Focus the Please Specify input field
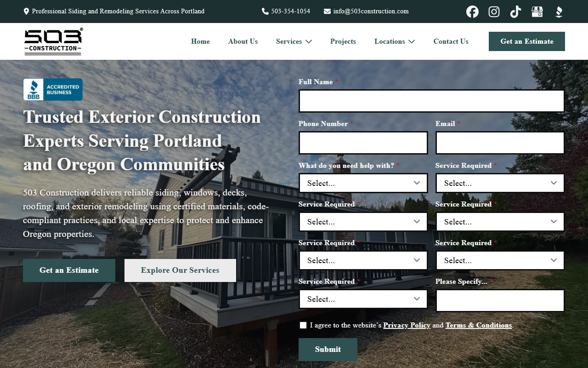588x368 pixels. pyautogui.click(x=500, y=300)
